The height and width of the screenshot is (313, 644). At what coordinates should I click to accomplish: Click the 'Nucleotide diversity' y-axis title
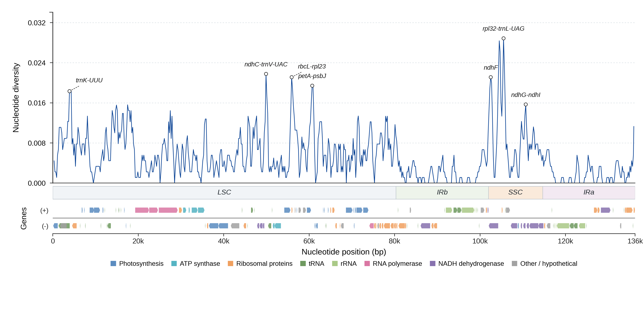coord(16,98)
